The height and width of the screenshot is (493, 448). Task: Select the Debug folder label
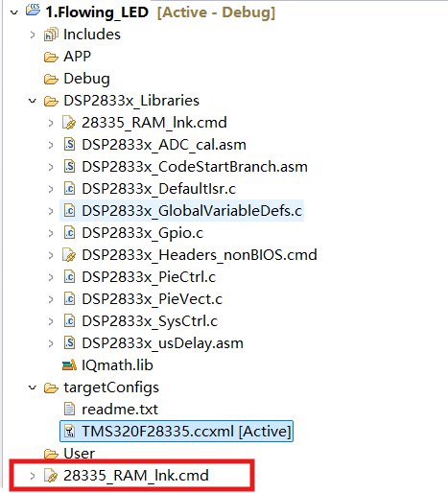pyautogui.click(x=86, y=79)
